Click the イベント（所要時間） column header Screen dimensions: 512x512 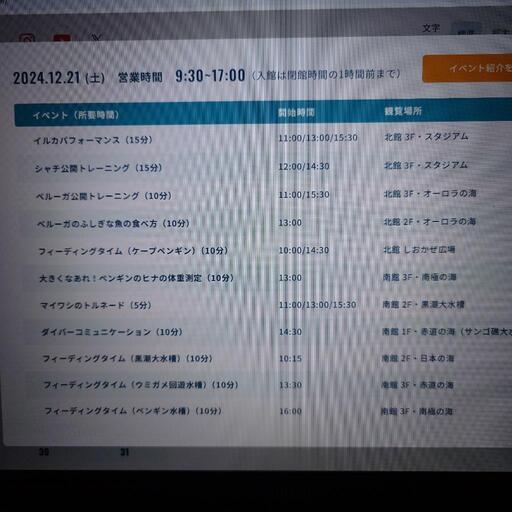point(76,115)
